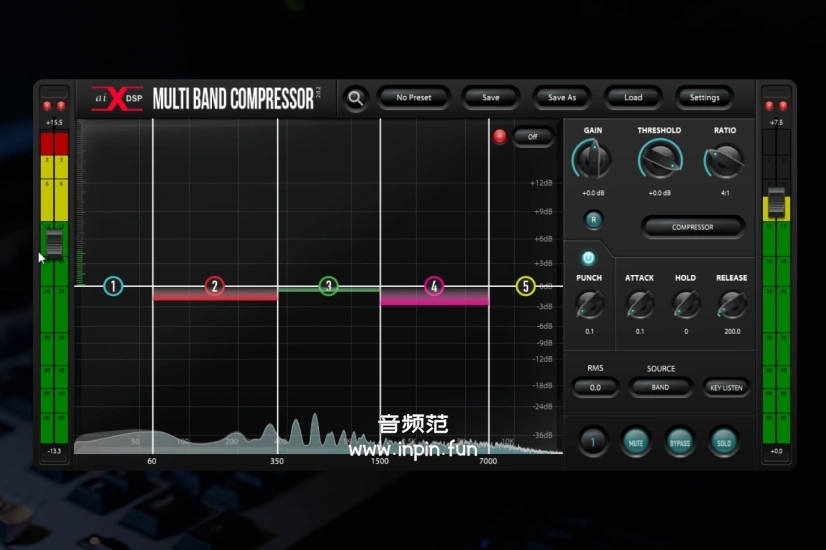Click the left output clip LED
This screenshot has height=550, width=826.
(x=769, y=106)
